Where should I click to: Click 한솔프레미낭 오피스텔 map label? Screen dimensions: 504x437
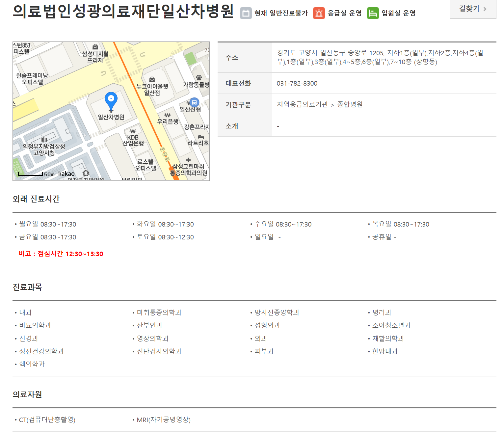tap(32, 79)
